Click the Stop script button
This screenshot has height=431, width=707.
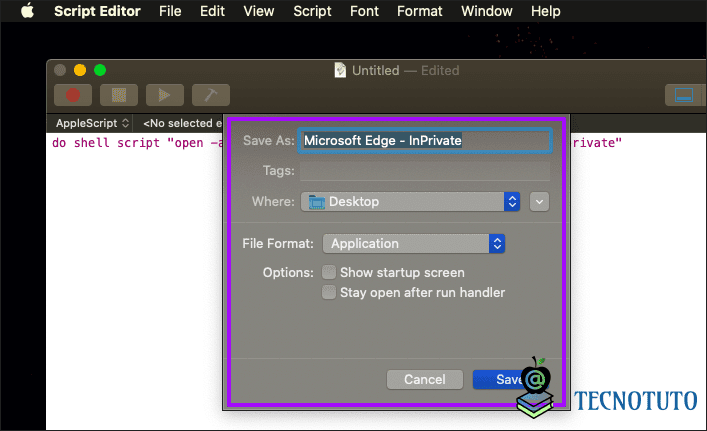[119, 95]
